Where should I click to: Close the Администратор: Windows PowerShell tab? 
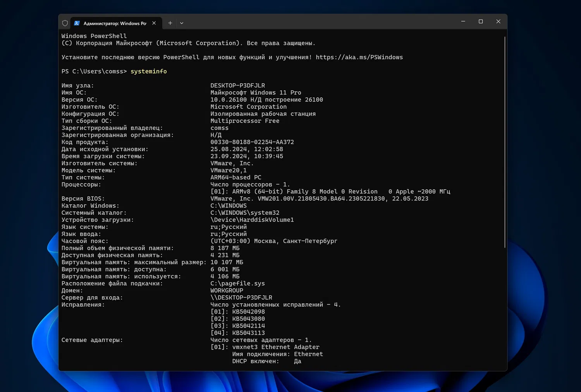[154, 23]
